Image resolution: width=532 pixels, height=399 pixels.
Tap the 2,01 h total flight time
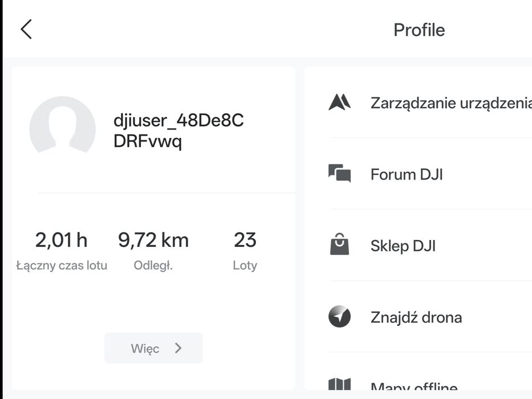coord(62,240)
